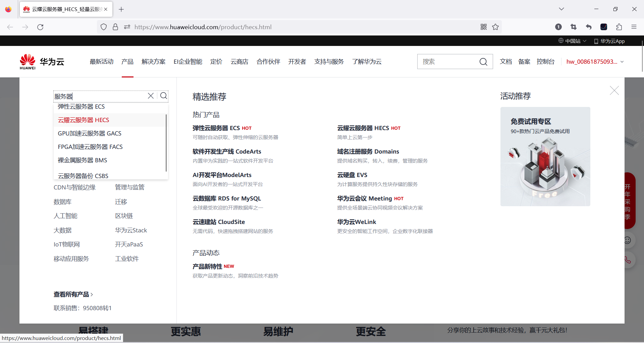Open the browser hamburger menu

tap(634, 27)
